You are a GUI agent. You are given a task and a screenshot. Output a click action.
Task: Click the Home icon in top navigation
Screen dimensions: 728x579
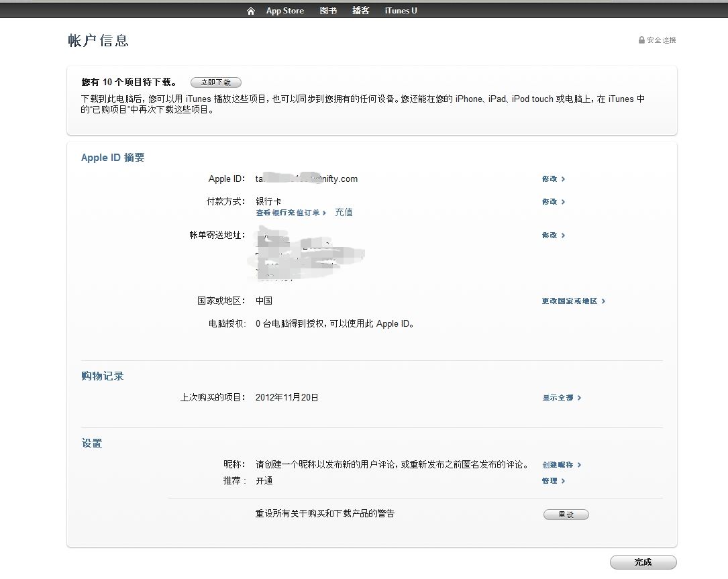251,11
